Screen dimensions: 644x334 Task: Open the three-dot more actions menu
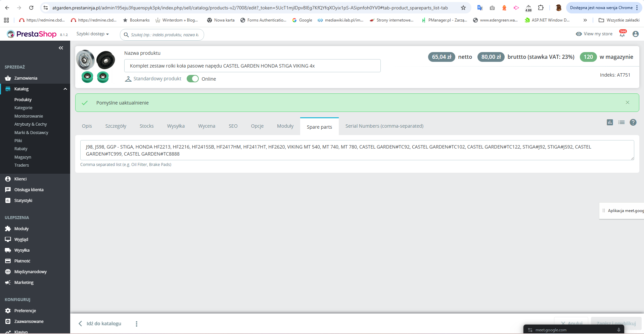[136, 324]
